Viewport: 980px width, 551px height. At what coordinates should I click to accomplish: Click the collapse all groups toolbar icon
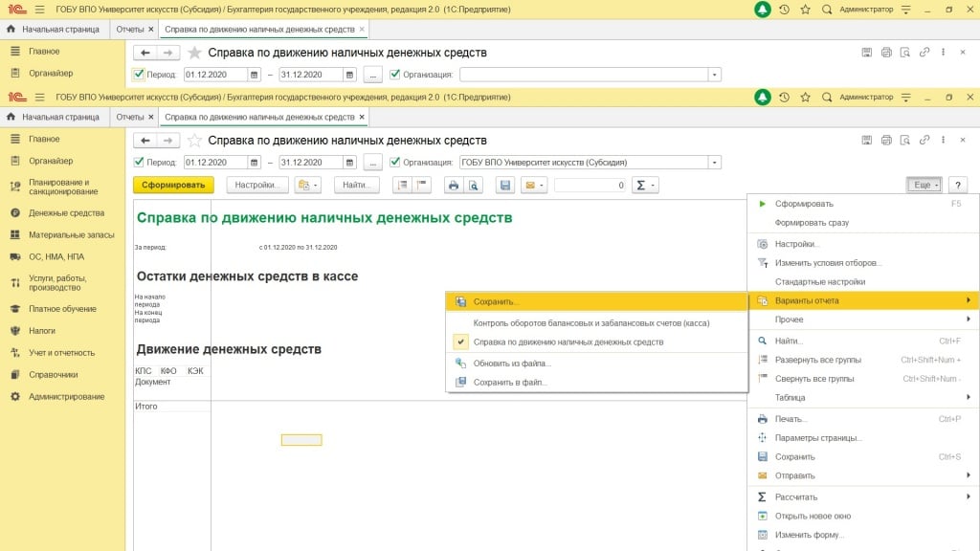(x=421, y=186)
